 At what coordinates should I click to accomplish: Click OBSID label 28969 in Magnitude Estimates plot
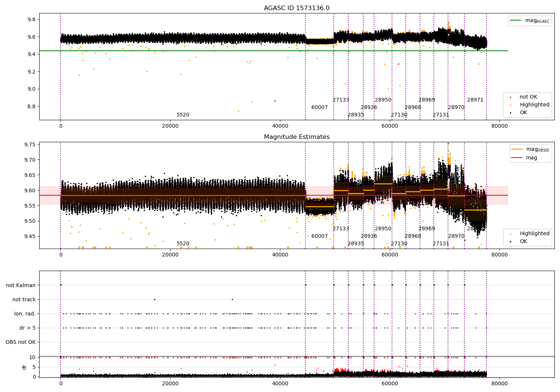[427, 229]
